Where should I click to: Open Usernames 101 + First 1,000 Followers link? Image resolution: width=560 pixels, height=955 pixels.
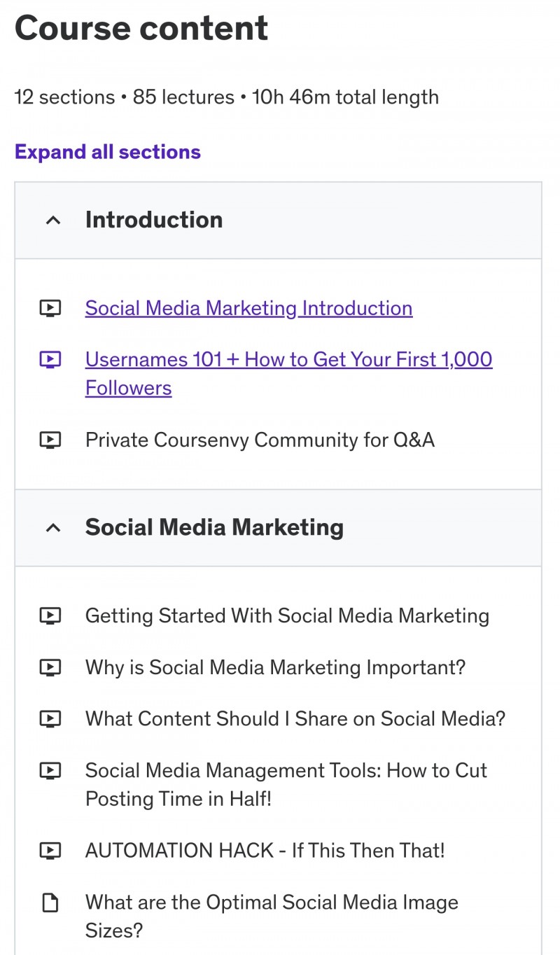point(289,374)
